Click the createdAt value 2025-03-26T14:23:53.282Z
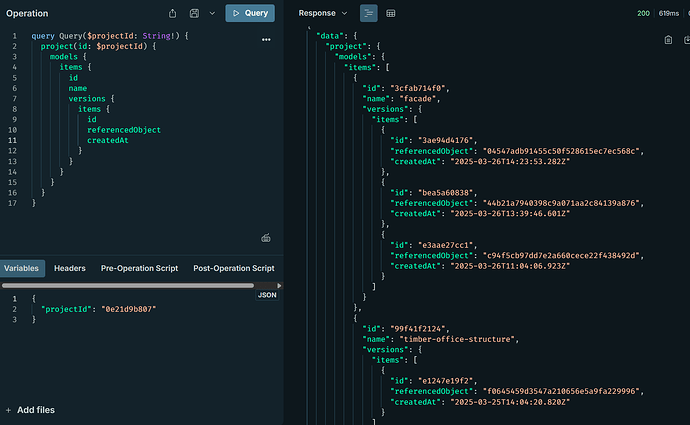This screenshot has height=425, width=690. pos(510,161)
